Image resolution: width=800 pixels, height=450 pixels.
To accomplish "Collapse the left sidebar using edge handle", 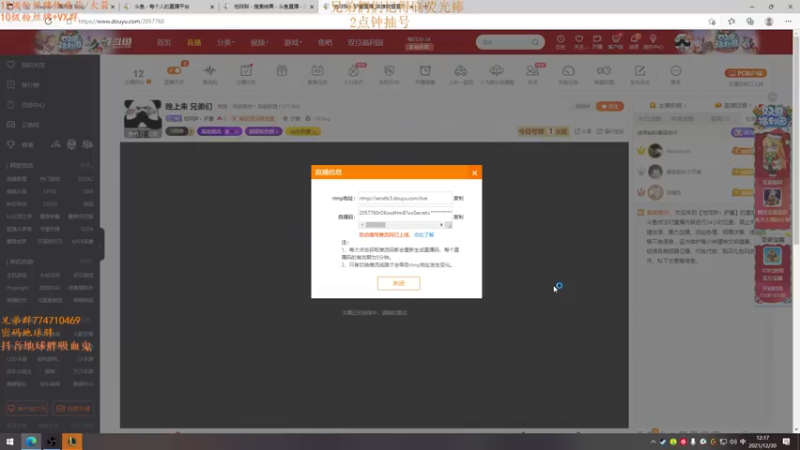I will [102, 244].
